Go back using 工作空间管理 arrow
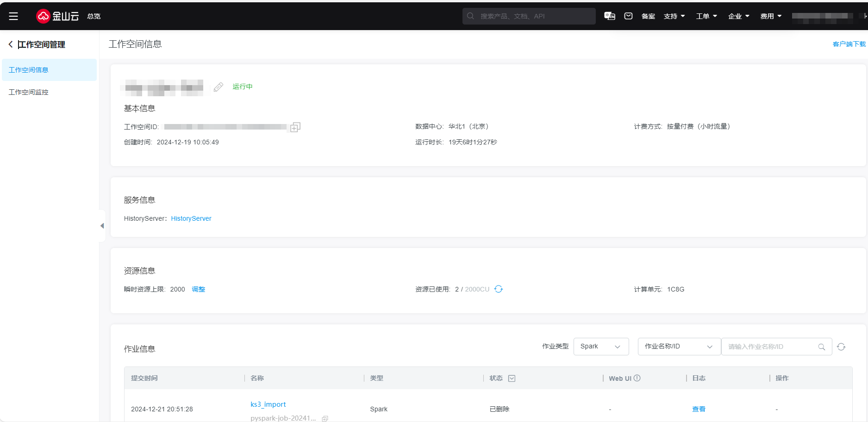Image resolution: width=868 pixels, height=422 pixels. [11, 44]
